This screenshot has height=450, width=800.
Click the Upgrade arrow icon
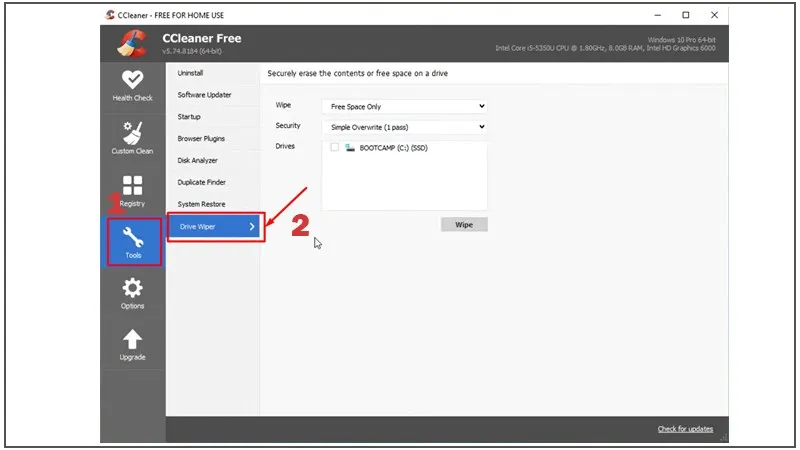tap(132, 339)
